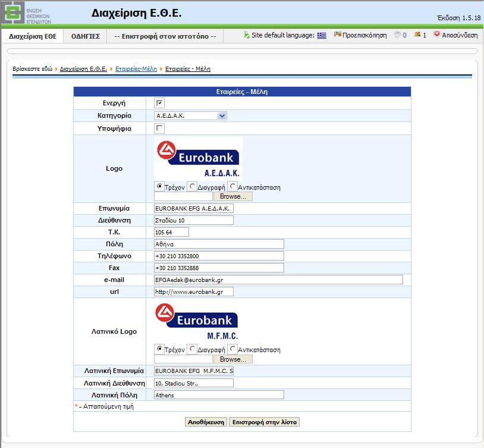
Task: Click the file path box in Logo row
Action: point(183,196)
